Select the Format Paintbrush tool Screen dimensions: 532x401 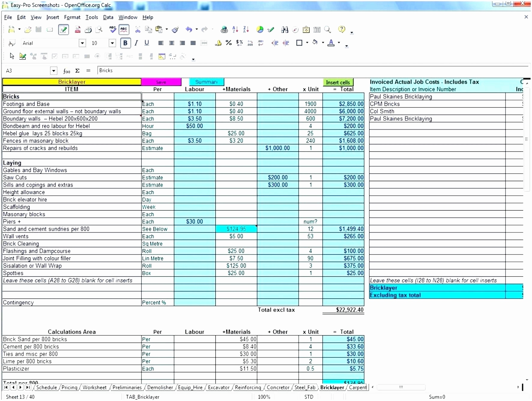(x=176, y=30)
